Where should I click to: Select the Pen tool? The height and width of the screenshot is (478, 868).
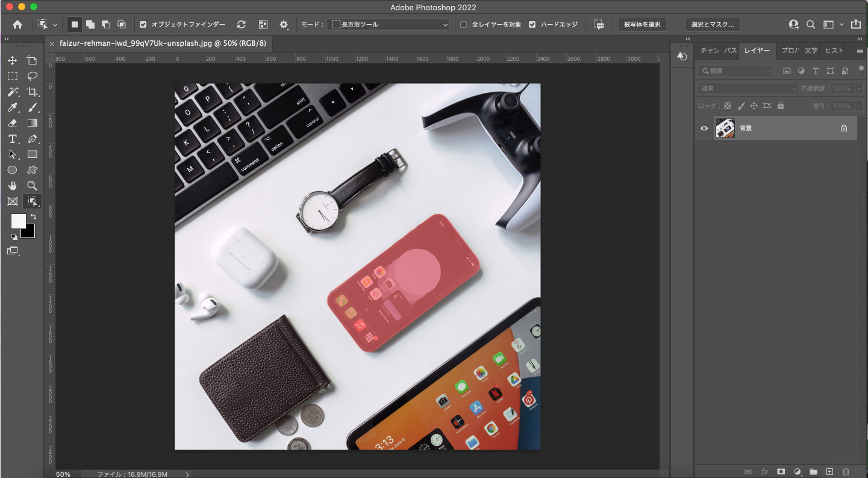tap(33, 139)
